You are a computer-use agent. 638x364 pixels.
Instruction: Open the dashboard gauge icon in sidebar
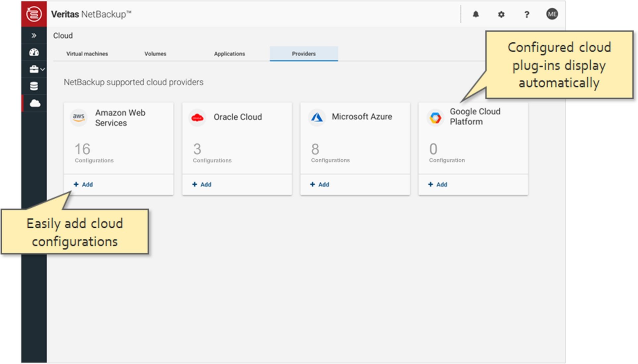[34, 52]
